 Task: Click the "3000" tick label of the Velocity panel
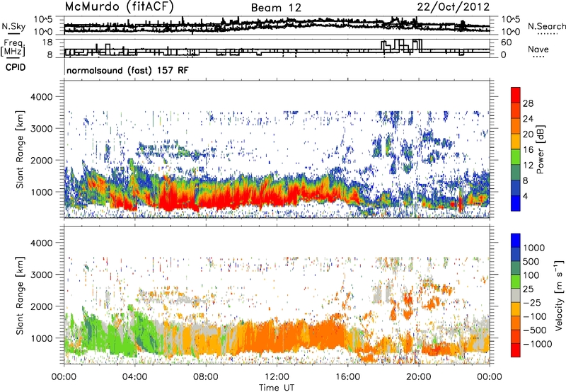(41, 275)
